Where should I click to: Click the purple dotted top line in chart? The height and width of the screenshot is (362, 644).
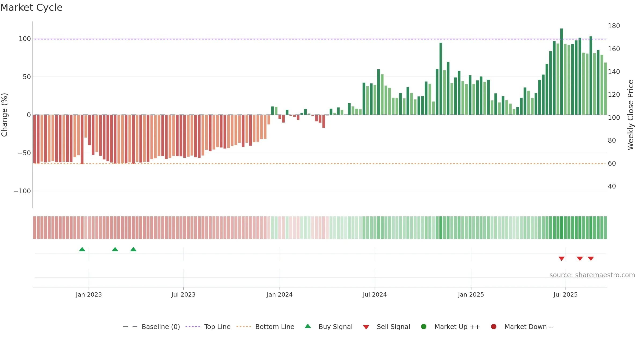320,39
